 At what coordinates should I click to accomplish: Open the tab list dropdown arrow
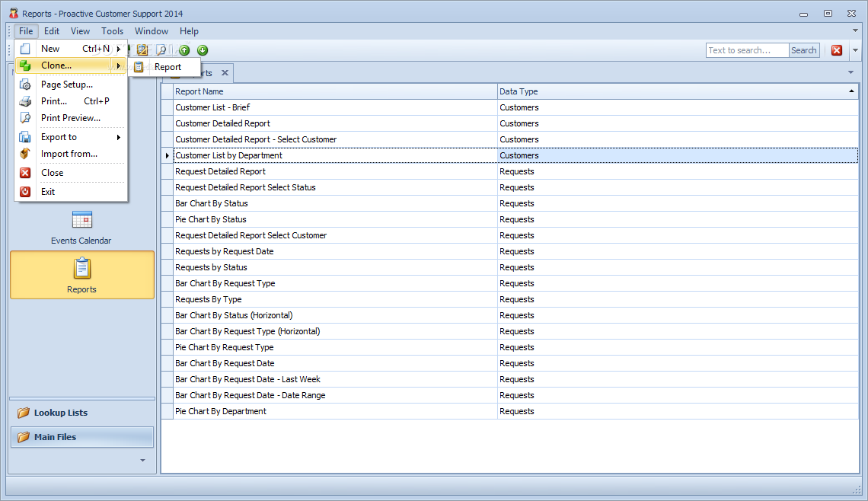coord(850,72)
